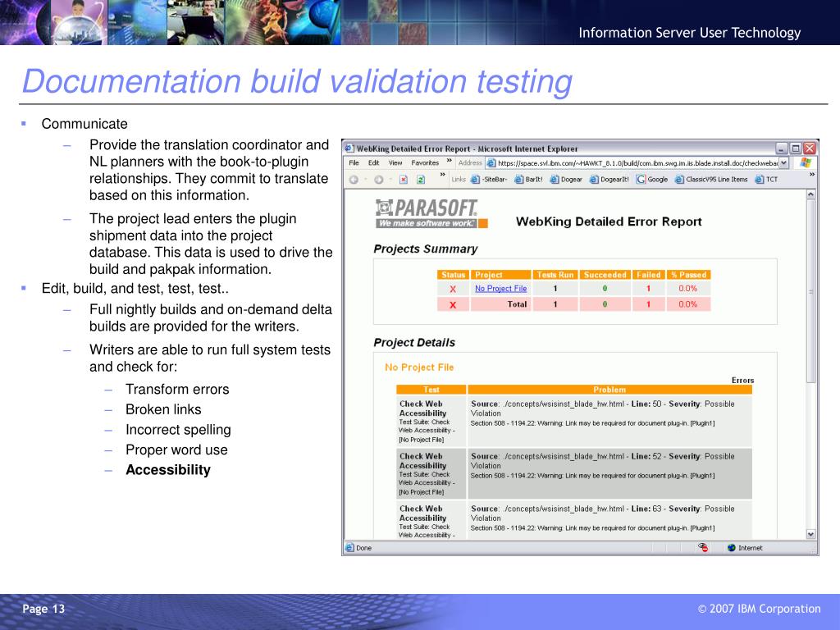Viewport: 840px width, 630px height.
Task: Open the BarIt! links bar shortcut
Action: (x=529, y=180)
